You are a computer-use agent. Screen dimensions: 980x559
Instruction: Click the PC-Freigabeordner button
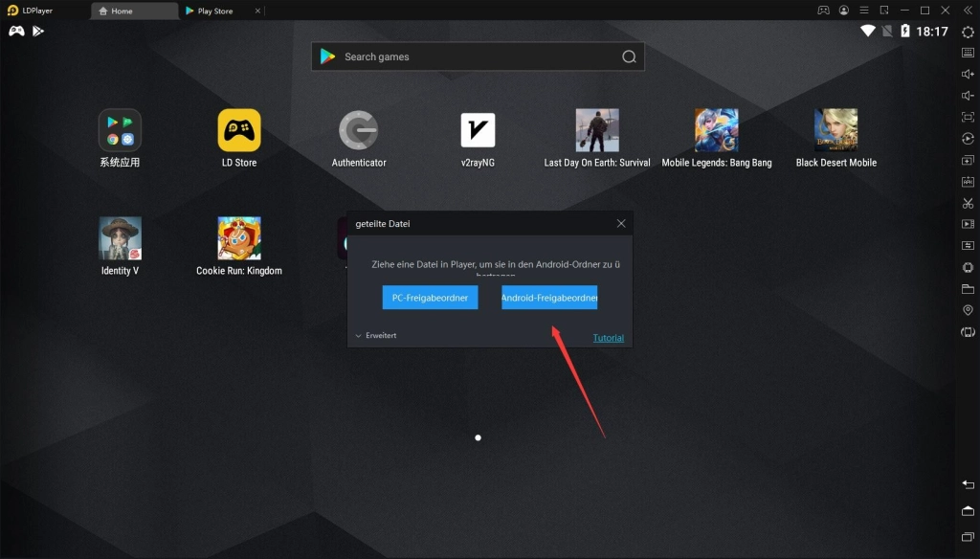point(430,298)
